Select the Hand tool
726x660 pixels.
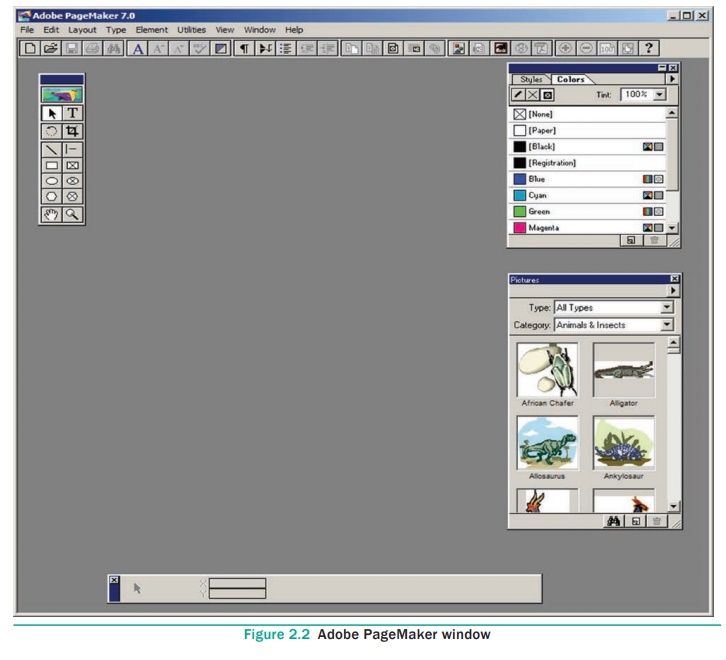51,214
